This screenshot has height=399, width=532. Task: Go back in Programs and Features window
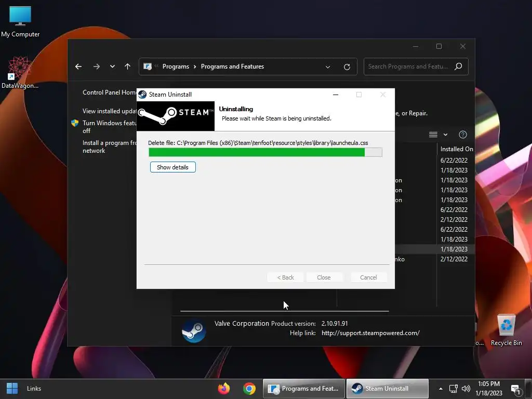click(78, 66)
